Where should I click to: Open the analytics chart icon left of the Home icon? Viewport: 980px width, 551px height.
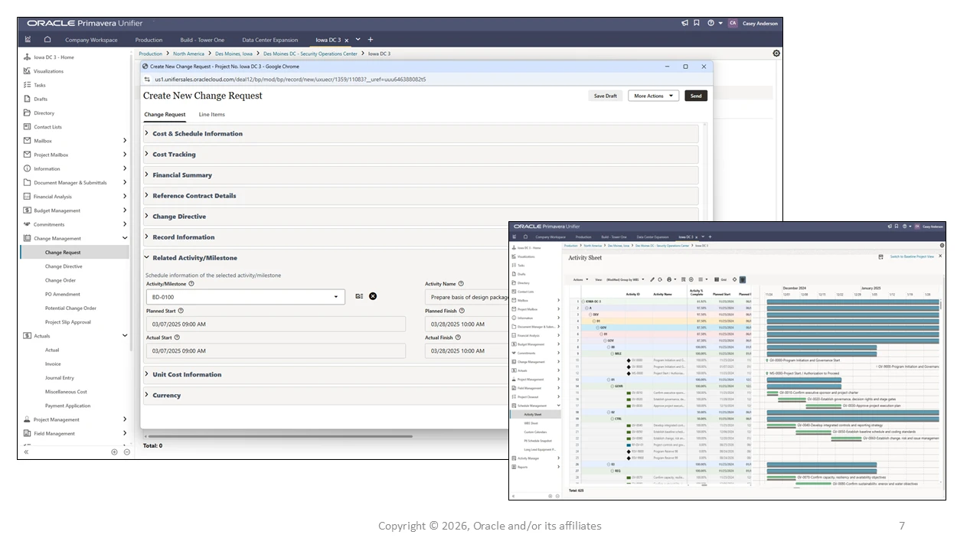click(28, 40)
